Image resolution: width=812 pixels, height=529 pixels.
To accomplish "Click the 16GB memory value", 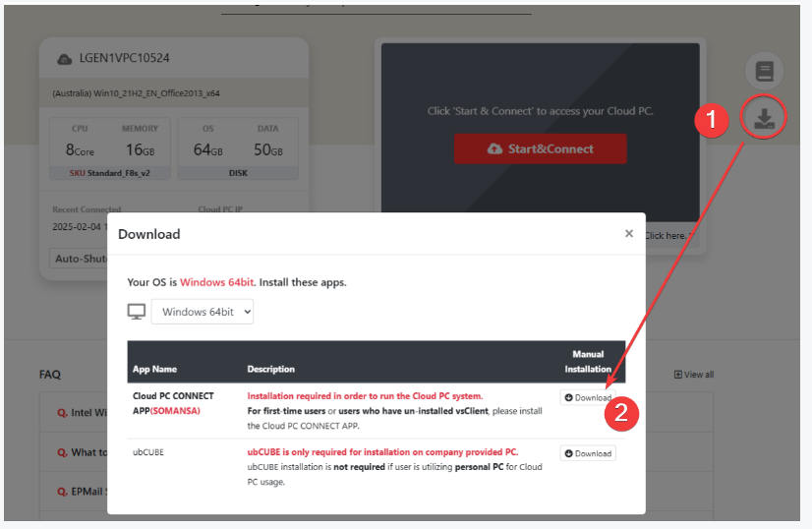I will (140, 150).
